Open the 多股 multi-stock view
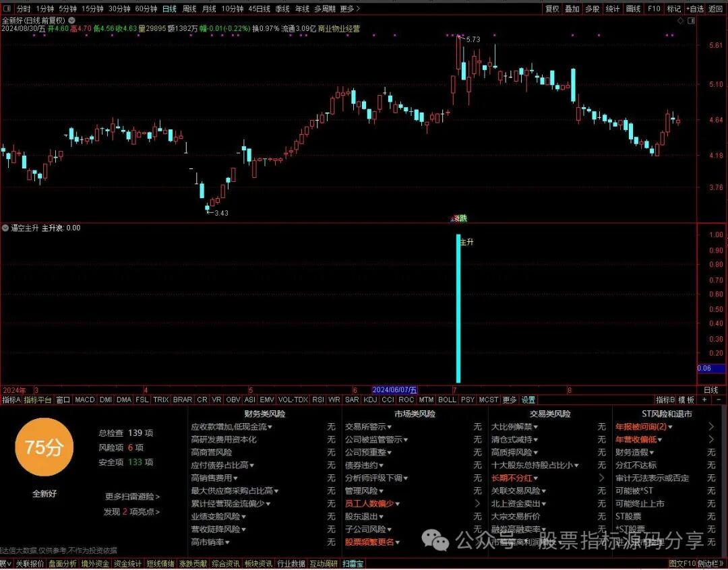The height and width of the screenshot is (570, 728). pos(593,9)
